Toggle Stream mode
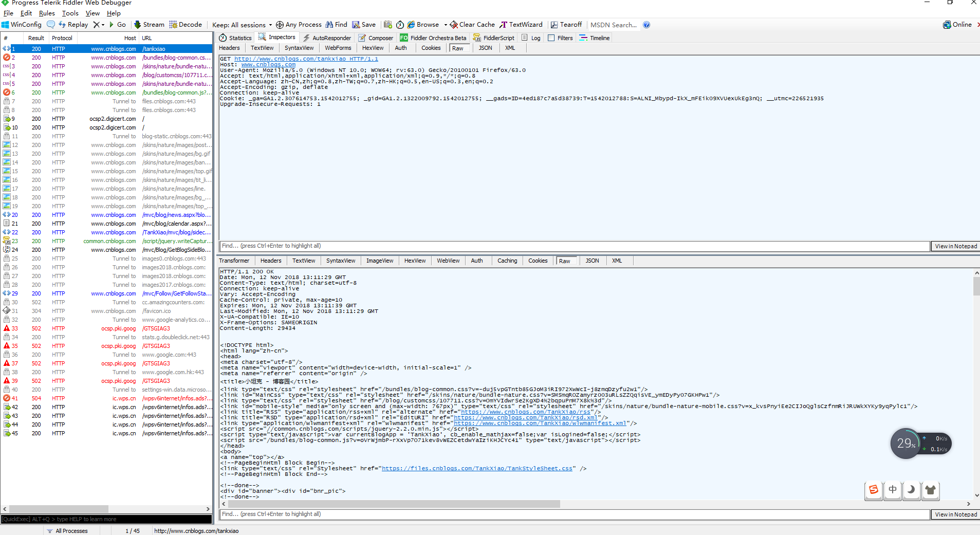Screen dimensions: 980x535 click(149, 25)
